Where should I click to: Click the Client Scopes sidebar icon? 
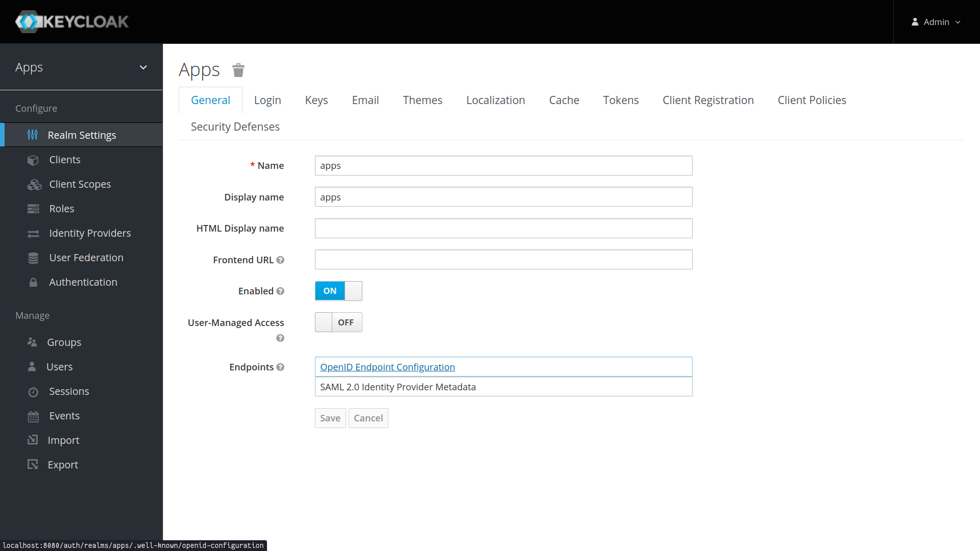click(x=34, y=184)
